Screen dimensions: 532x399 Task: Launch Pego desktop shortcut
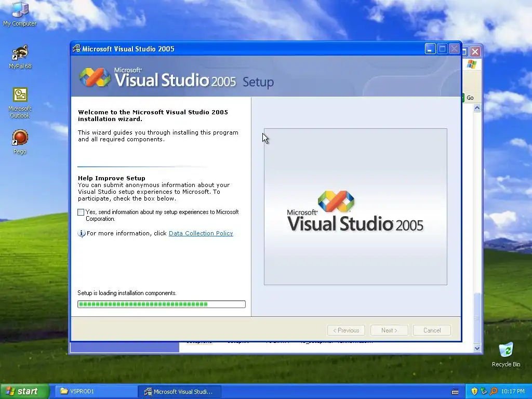pyautogui.click(x=20, y=142)
